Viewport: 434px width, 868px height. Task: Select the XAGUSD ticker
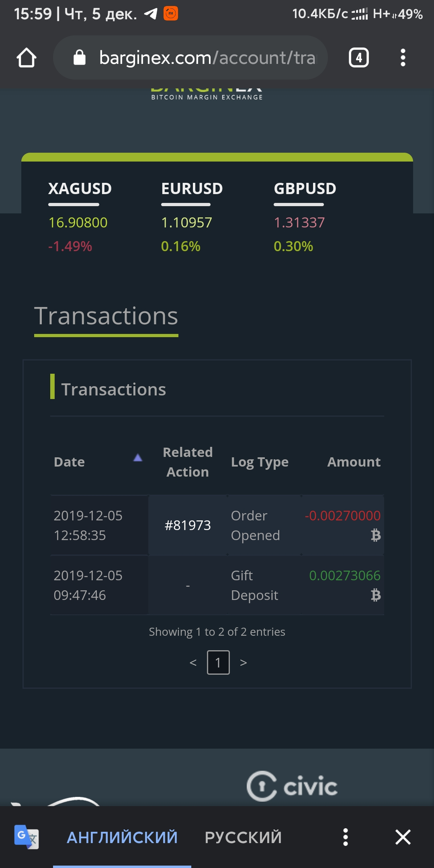[x=80, y=189]
